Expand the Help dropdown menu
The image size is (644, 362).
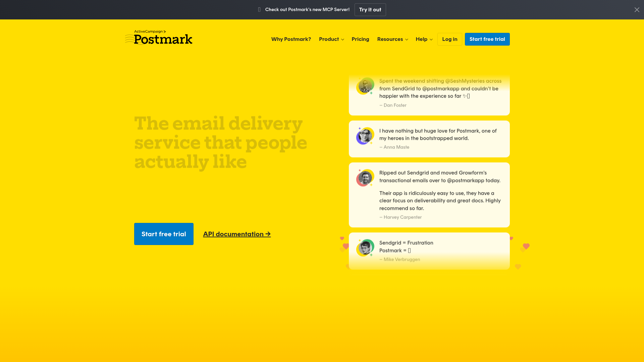coord(424,39)
